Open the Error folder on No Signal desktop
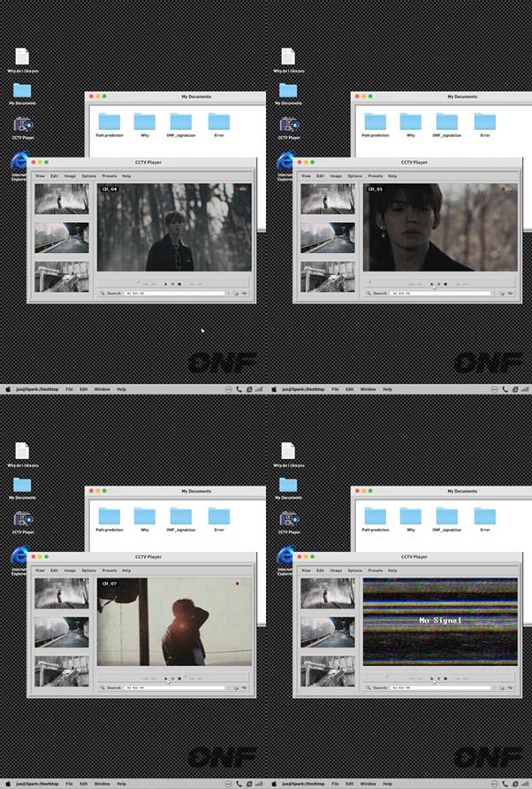 coord(485,517)
